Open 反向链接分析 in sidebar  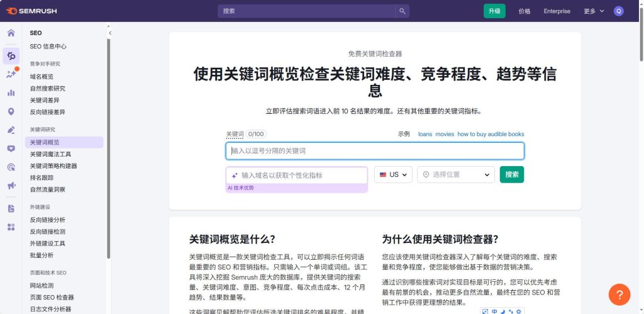48,220
